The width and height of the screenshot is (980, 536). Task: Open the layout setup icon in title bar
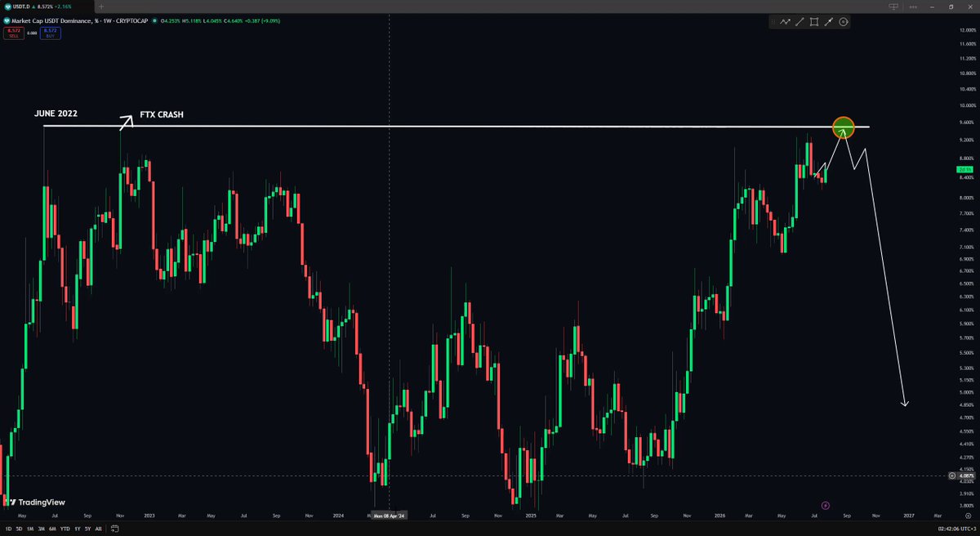(x=893, y=7)
